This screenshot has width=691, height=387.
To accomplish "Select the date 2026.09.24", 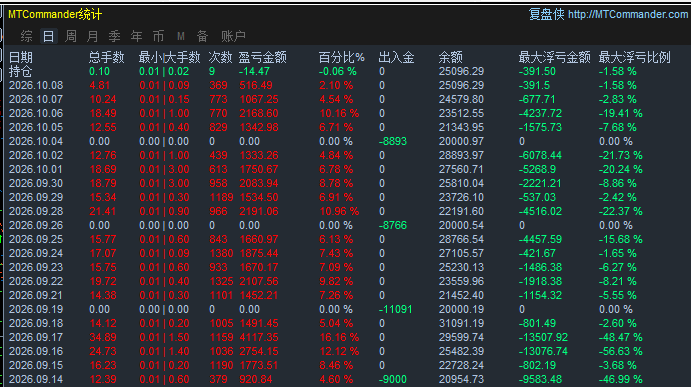I will (x=36, y=253).
